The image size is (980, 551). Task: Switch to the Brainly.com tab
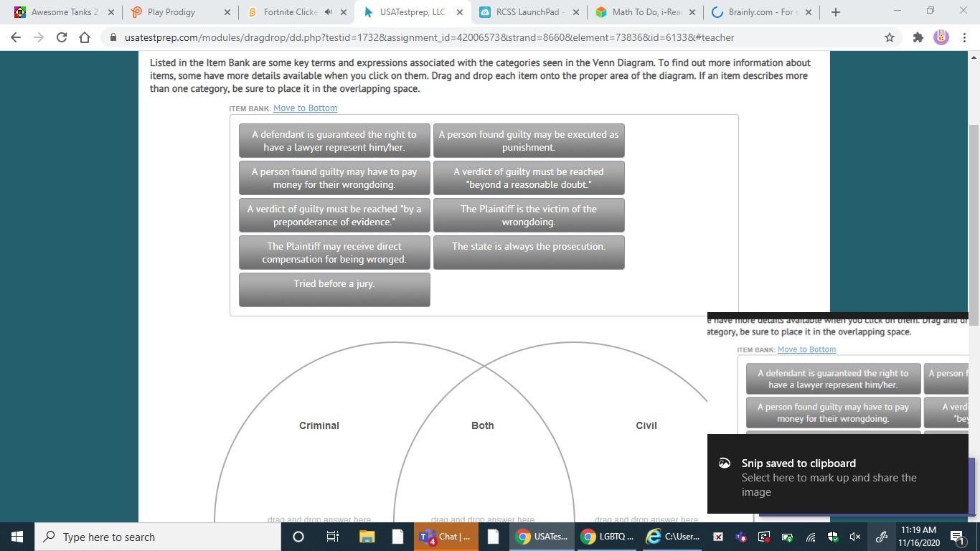click(x=761, y=12)
